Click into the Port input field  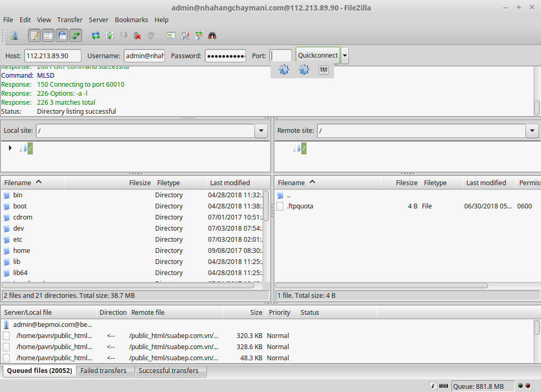click(281, 56)
